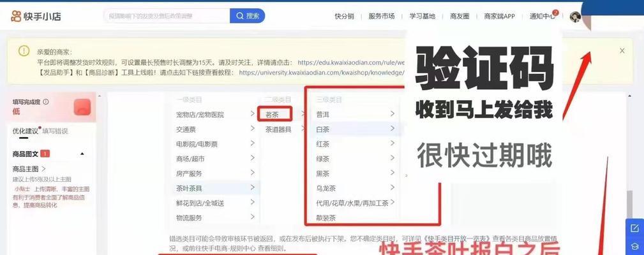The width and height of the screenshot is (644, 255).
Task: Open 通知中心 notifications
Action: (542, 17)
